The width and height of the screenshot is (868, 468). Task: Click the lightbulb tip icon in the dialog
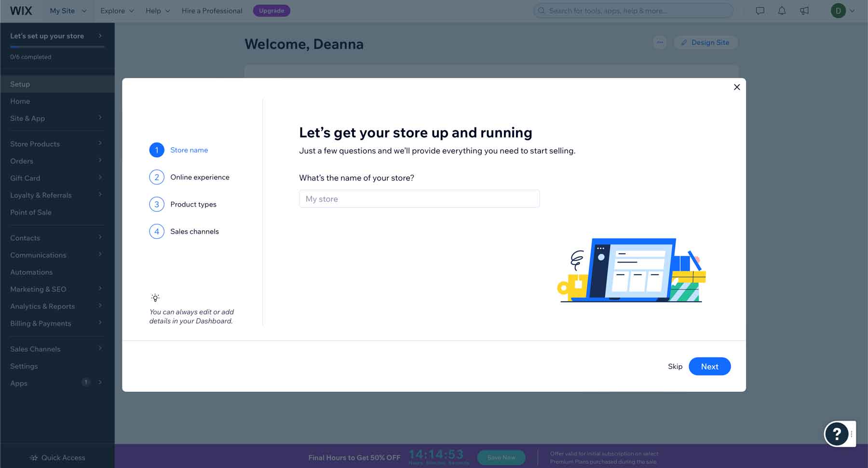155,297
